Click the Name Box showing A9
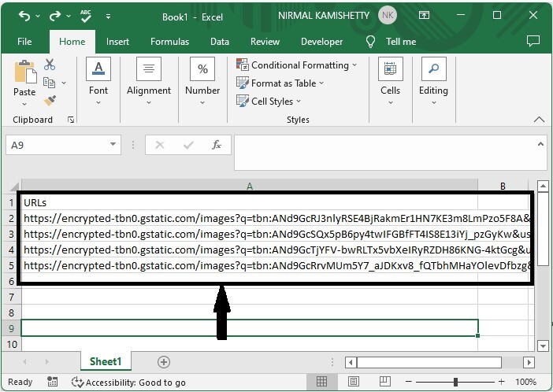The image size is (553, 392). pyautogui.click(x=55, y=145)
